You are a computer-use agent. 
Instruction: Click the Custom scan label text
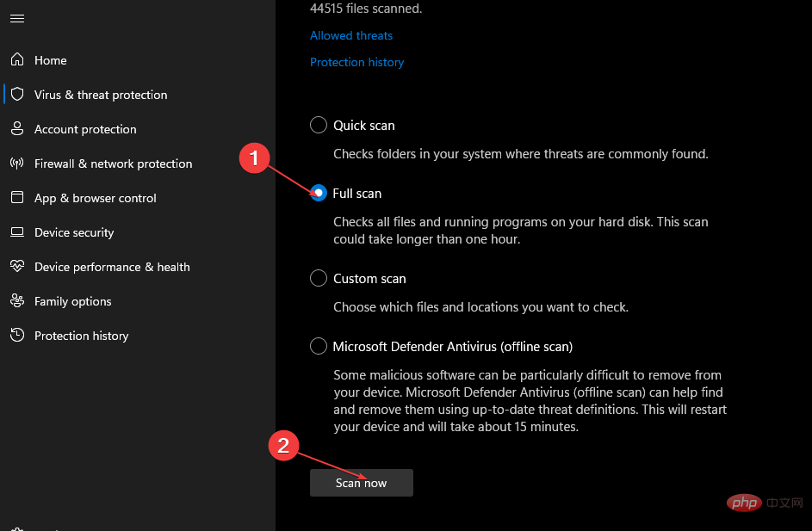point(369,279)
